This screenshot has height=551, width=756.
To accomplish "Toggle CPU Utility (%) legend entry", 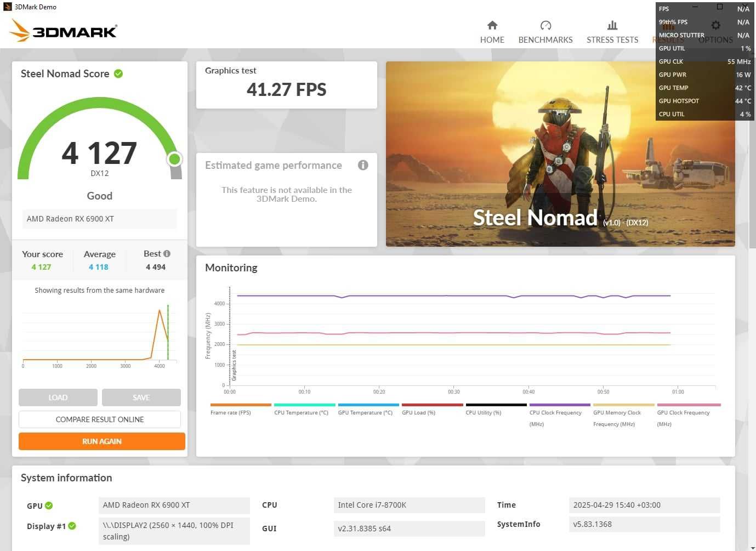I will point(496,410).
